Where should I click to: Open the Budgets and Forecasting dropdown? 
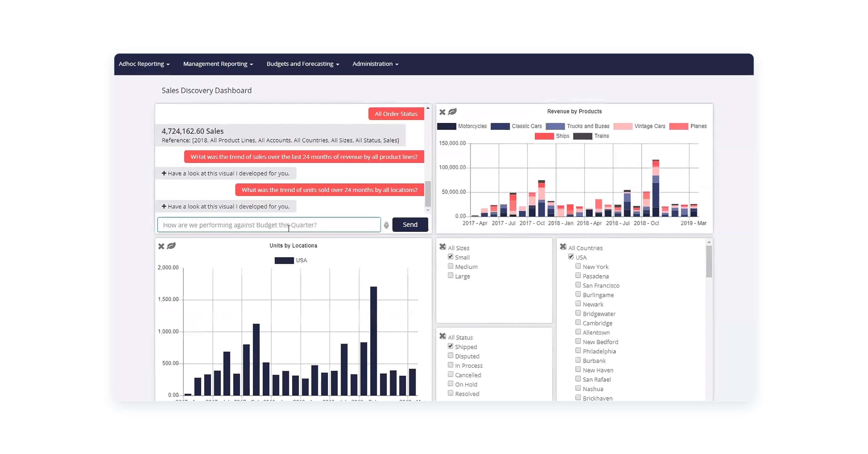pos(303,64)
